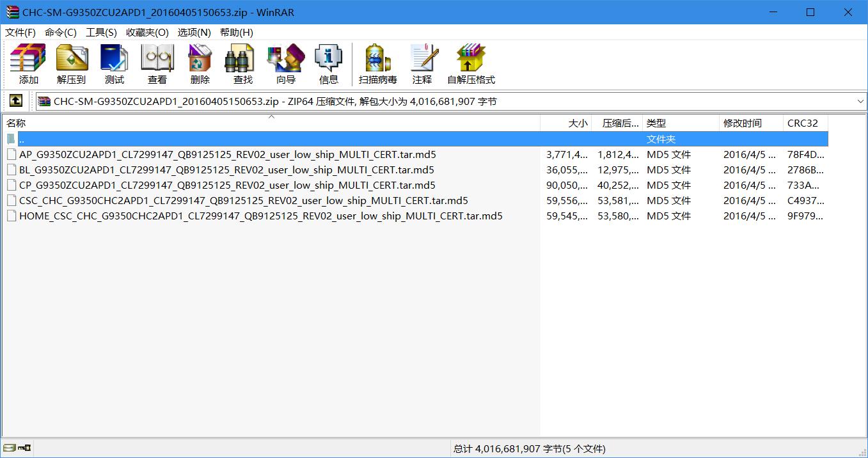Open the 查看 (View) toolbar icon

coord(157,64)
